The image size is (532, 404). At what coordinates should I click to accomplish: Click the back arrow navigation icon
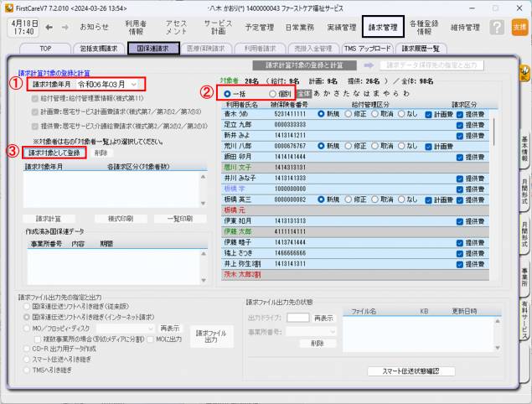pyautogui.click(x=49, y=28)
